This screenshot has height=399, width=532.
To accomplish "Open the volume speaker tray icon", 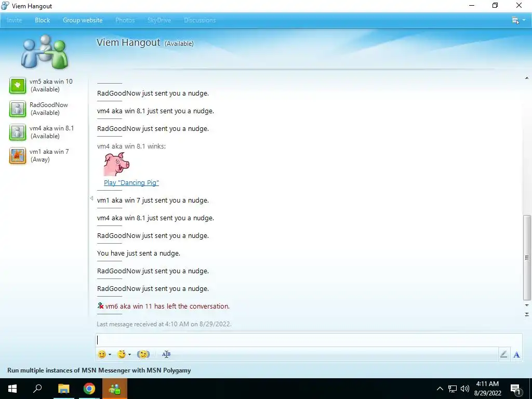I will [465, 389].
